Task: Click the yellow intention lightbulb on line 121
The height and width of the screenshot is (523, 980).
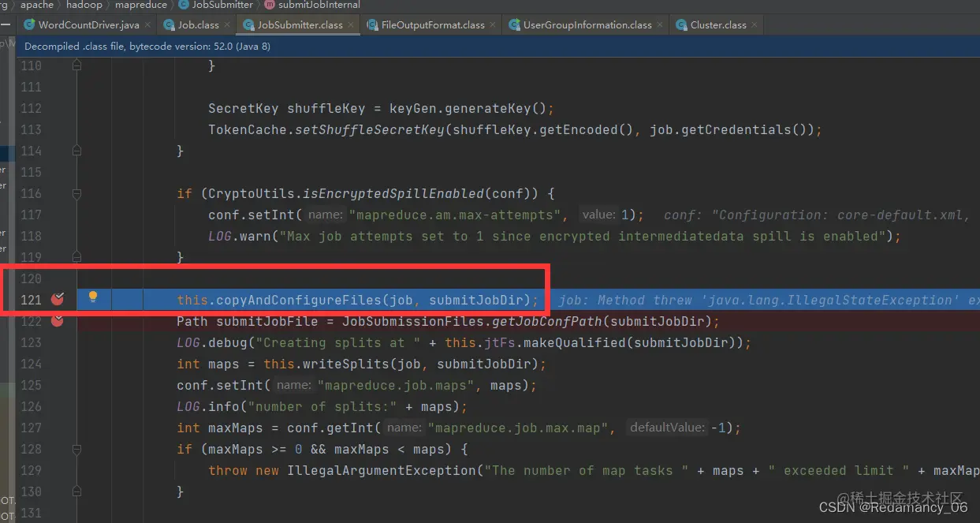Action: click(92, 297)
